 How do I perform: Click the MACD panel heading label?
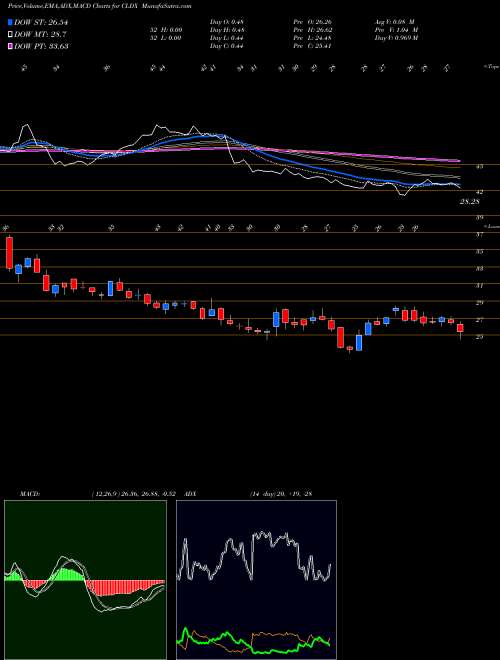click(29, 492)
